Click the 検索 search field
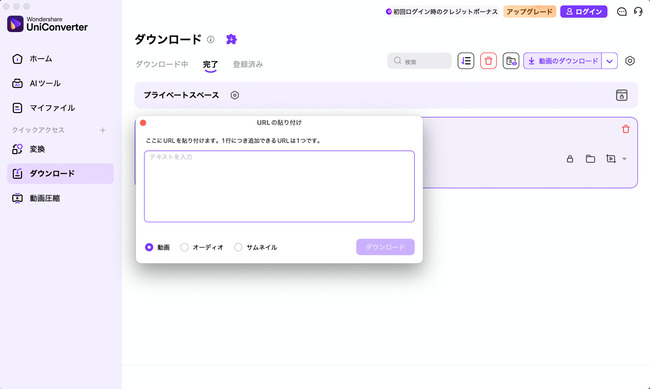The width and height of the screenshot is (650, 389). pos(419,61)
